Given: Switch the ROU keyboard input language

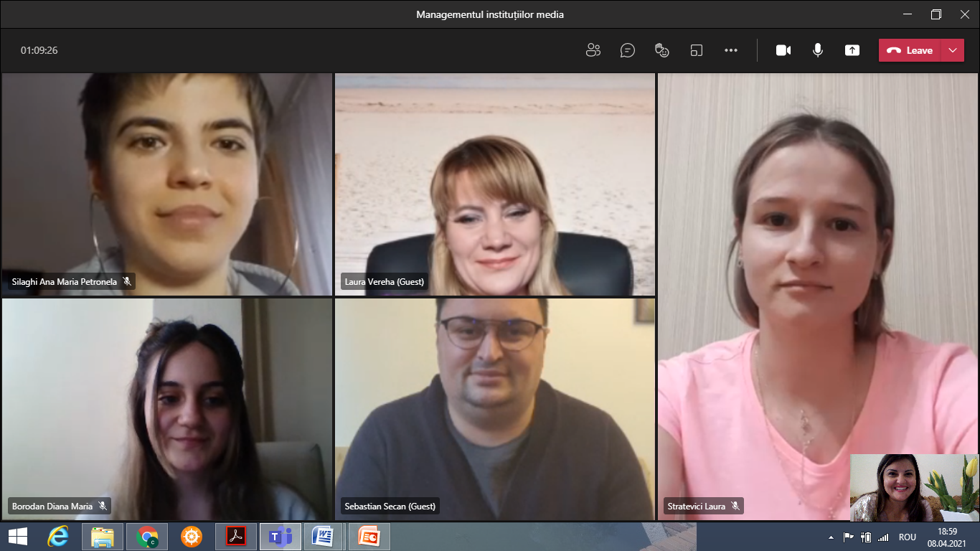Looking at the screenshot, I should pos(908,537).
